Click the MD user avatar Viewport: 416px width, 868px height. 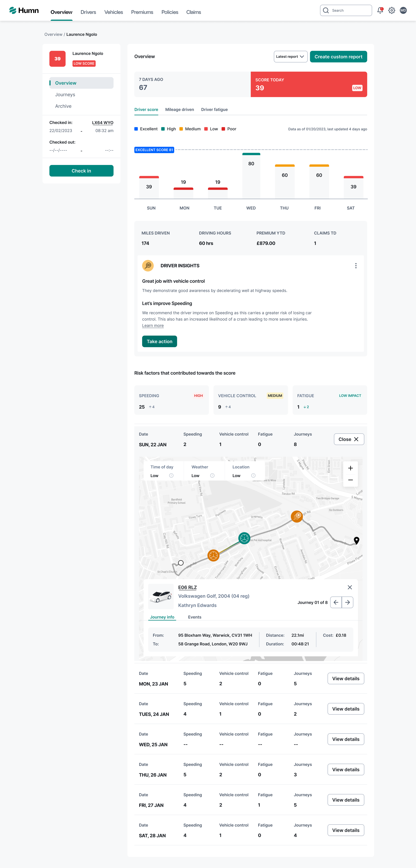coord(403,10)
